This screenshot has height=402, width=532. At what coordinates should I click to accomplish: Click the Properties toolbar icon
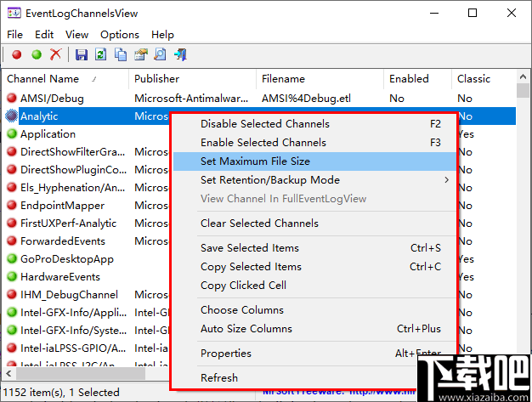141,54
